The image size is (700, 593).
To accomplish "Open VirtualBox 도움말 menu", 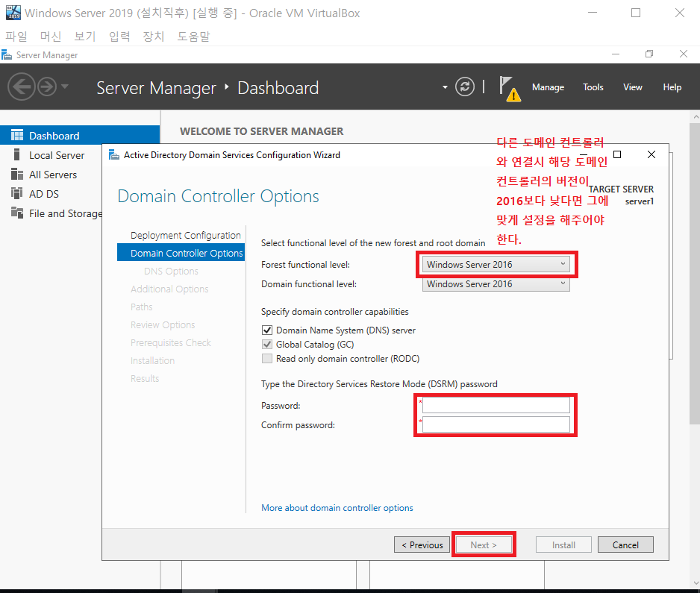I will click(x=193, y=36).
